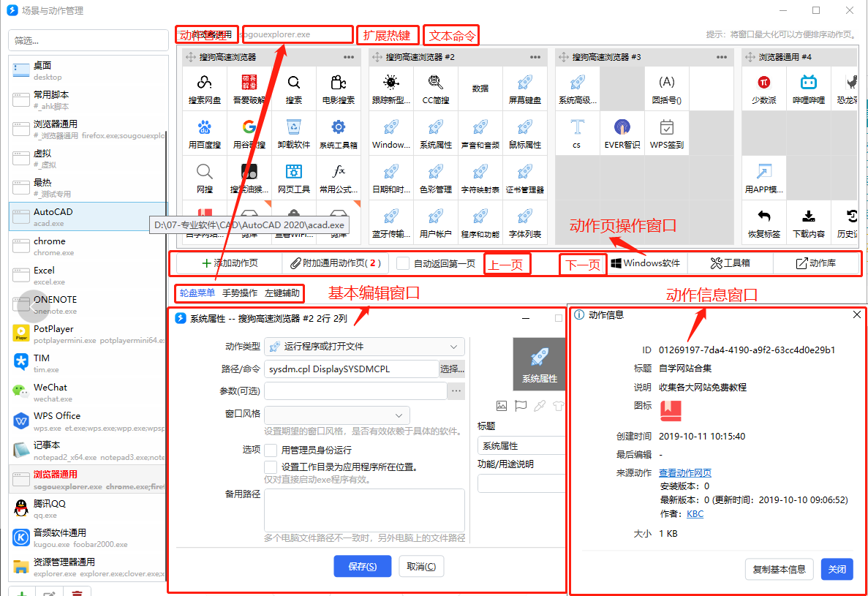This screenshot has height=596, width=868.
Task: Select AutoCAD in the scene list
Action: click(x=88, y=216)
